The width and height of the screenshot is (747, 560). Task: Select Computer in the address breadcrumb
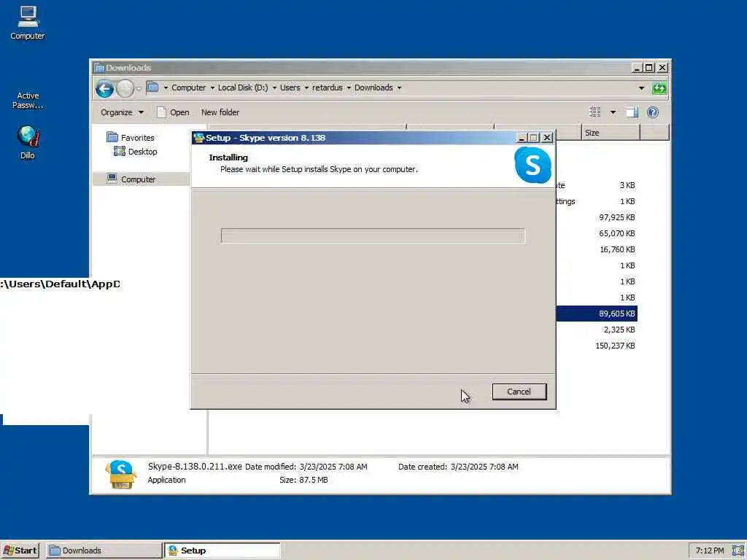point(189,87)
